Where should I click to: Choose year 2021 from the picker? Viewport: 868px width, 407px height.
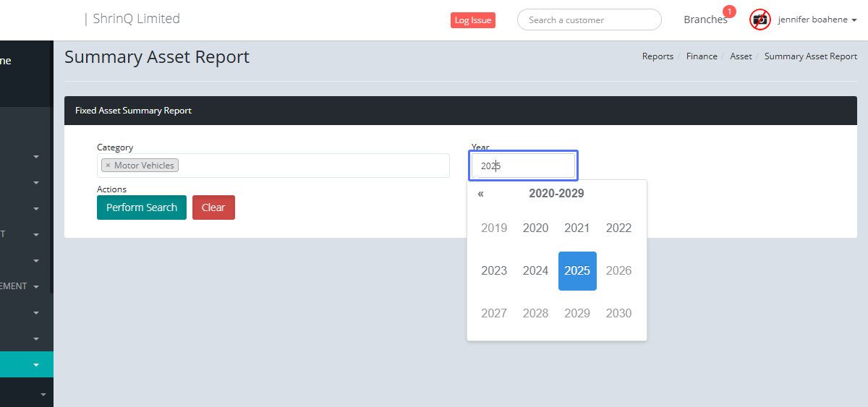(x=576, y=228)
